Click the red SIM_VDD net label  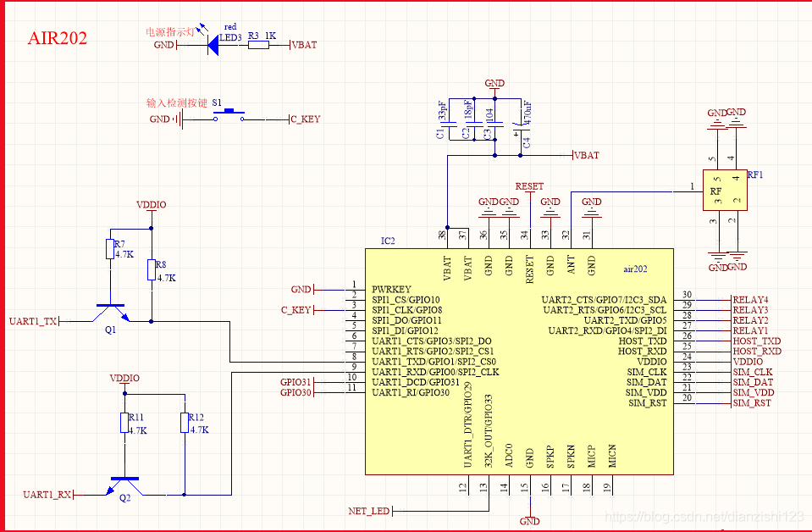point(754,393)
